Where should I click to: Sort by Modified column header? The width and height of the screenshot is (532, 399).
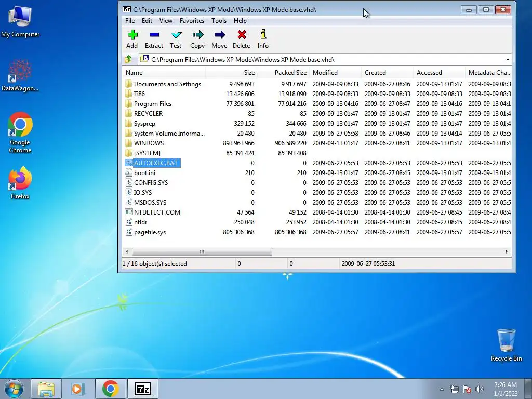[x=336, y=73]
